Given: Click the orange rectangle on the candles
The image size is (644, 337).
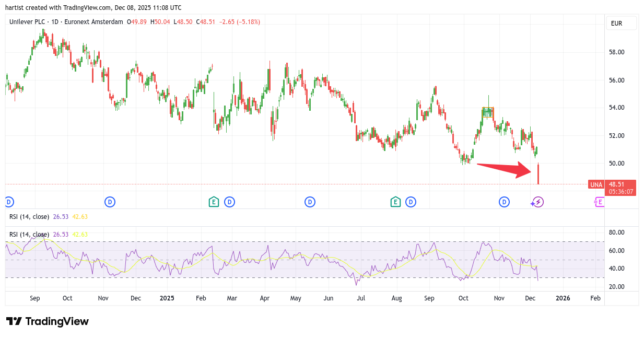Looking at the screenshot, I should point(487,112).
